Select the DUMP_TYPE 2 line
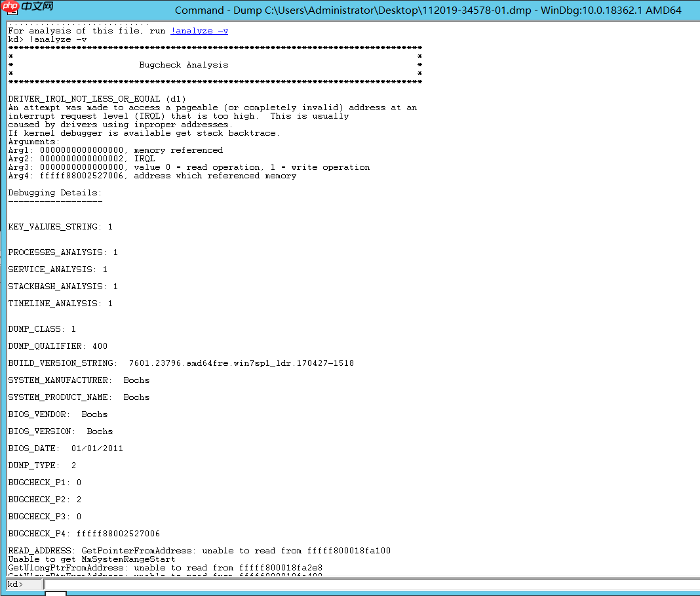Image resolution: width=700 pixels, height=596 pixels. (x=39, y=465)
